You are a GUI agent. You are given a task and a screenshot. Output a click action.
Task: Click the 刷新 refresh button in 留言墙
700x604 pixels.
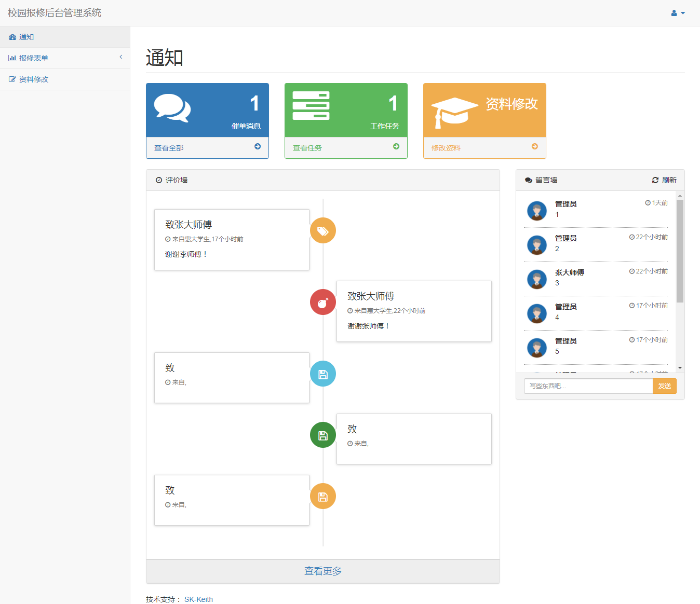[x=664, y=180]
